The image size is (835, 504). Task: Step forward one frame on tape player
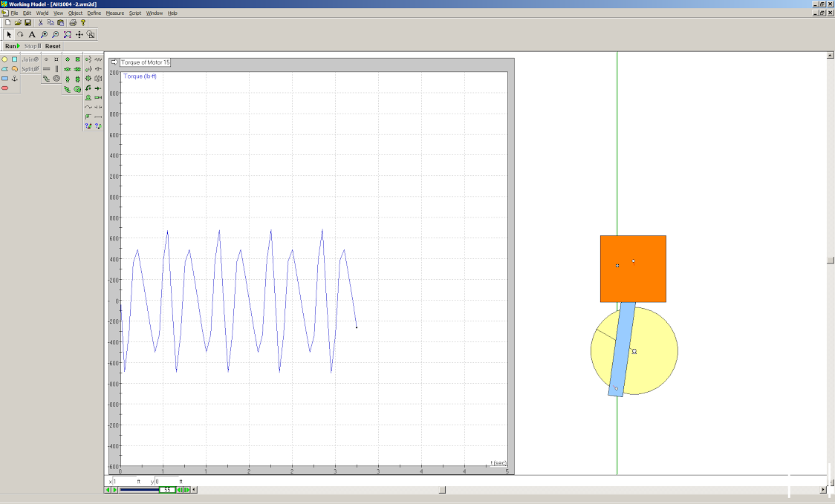tap(187, 490)
